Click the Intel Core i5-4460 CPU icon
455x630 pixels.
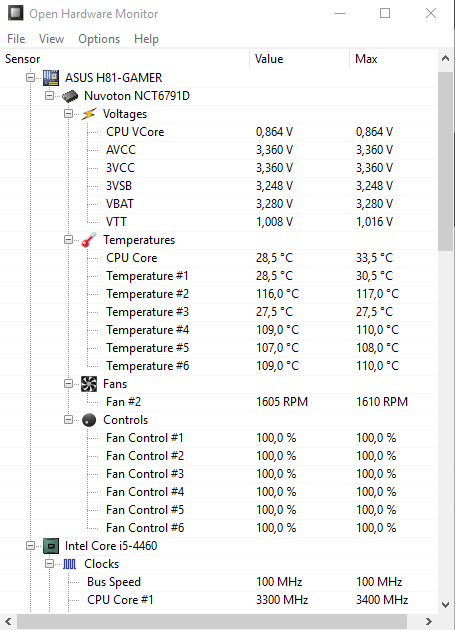pyautogui.click(x=51, y=546)
